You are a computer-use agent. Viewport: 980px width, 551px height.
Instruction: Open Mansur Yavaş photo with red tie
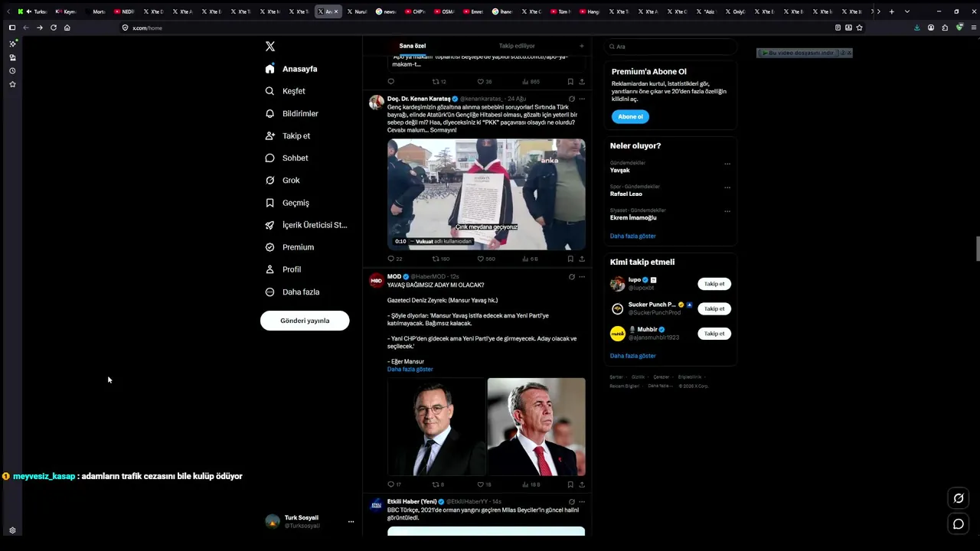click(536, 427)
